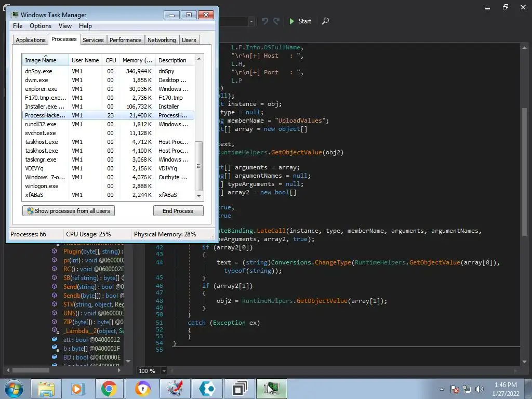Viewport: 532px width, 399px height.
Task: Sort processes by Memory column
Action: click(x=137, y=60)
